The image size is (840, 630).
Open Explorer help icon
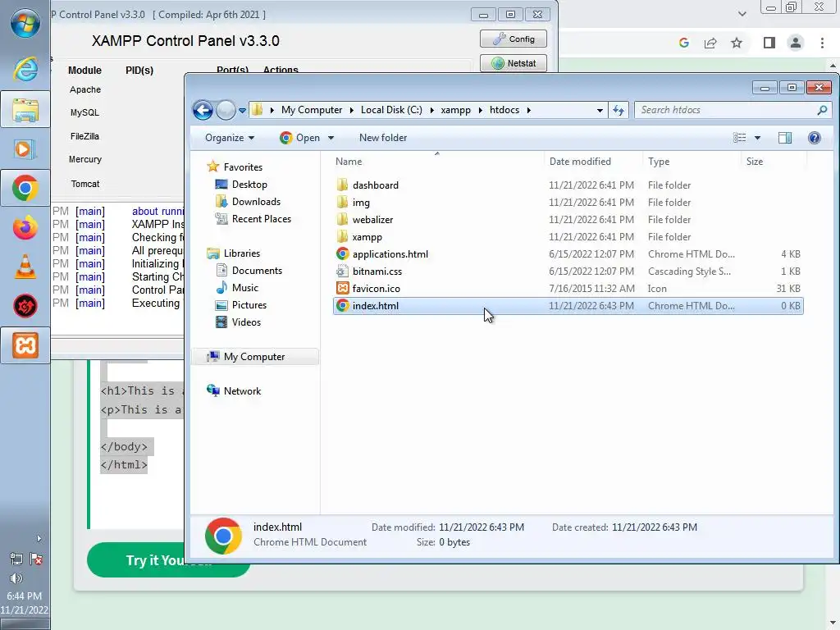tap(815, 138)
